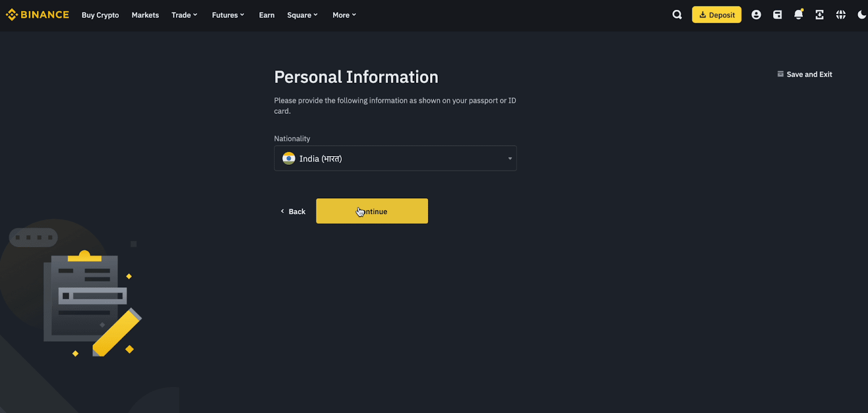Open the search icon
The image size is (868, 413).
tap(677, 15)
